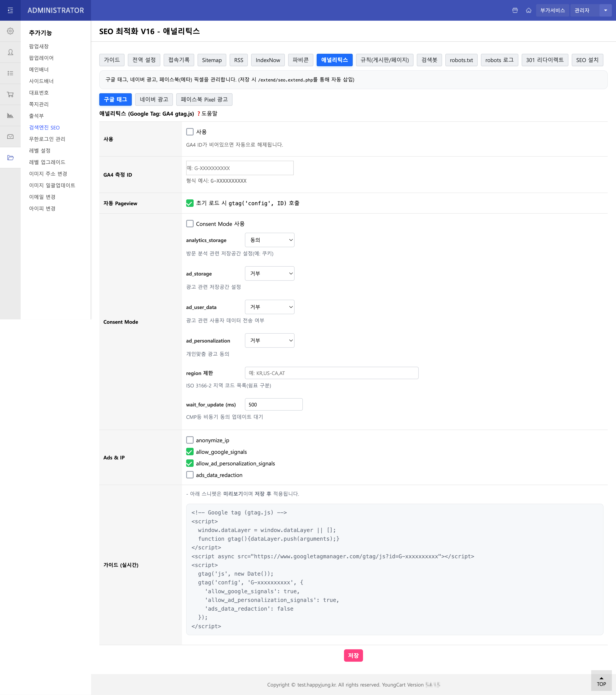Image resolution: width=616 pixels, height=695 pixels.
Task: Check the anonymize_ip option
Action: pyautogui.click(x=190, y=440)
